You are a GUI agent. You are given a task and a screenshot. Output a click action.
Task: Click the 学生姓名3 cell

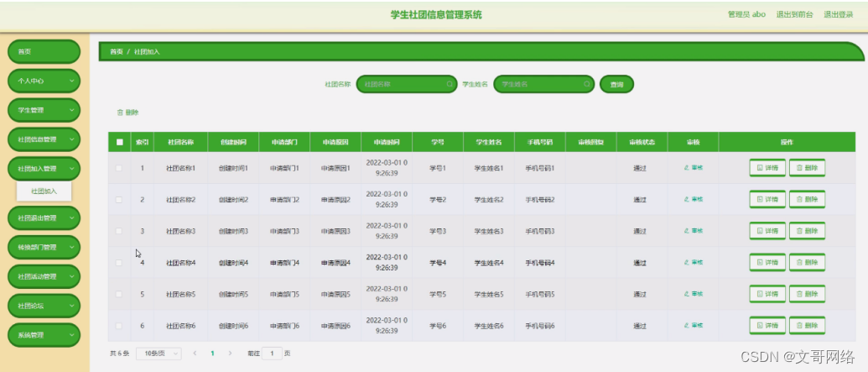tap(489, 231)
